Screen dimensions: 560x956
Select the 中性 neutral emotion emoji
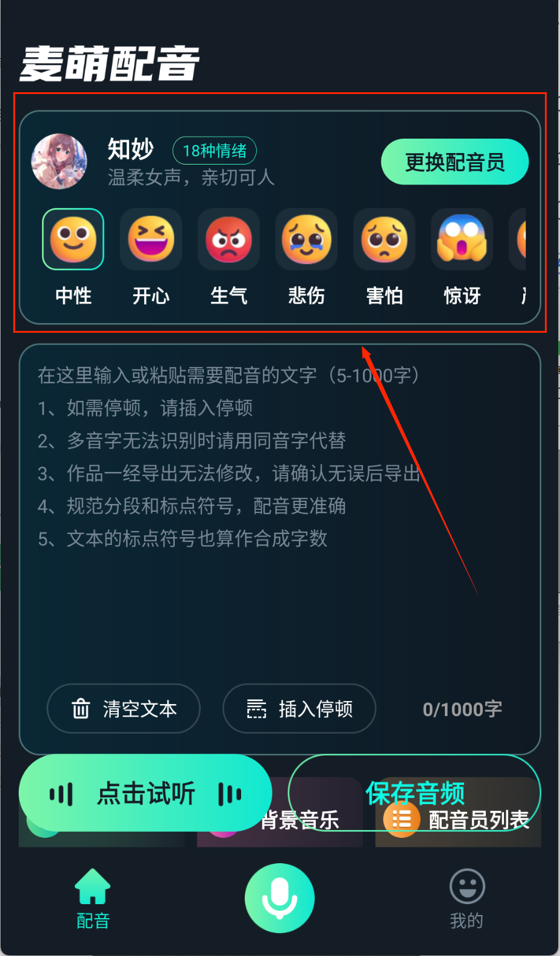click(73, 239)
